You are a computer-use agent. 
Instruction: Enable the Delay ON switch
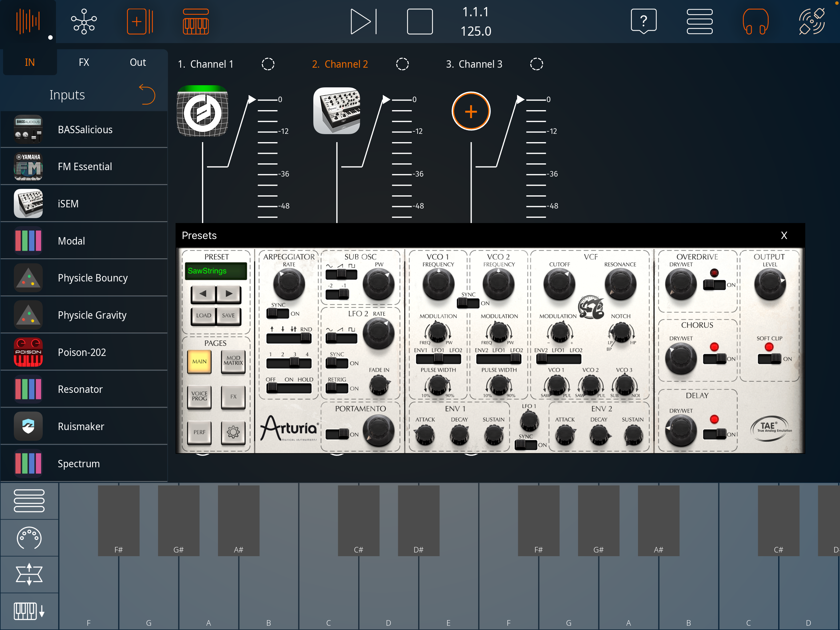click(x=715, y=434)
